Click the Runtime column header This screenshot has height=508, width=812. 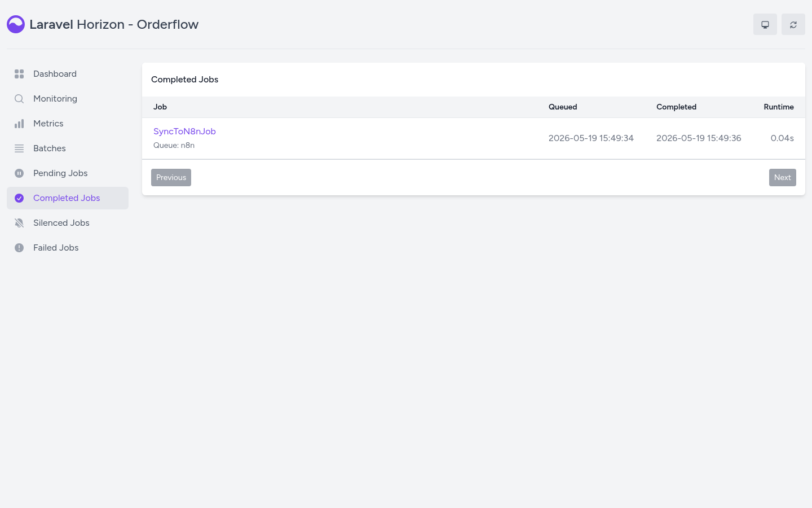(779, 107)
